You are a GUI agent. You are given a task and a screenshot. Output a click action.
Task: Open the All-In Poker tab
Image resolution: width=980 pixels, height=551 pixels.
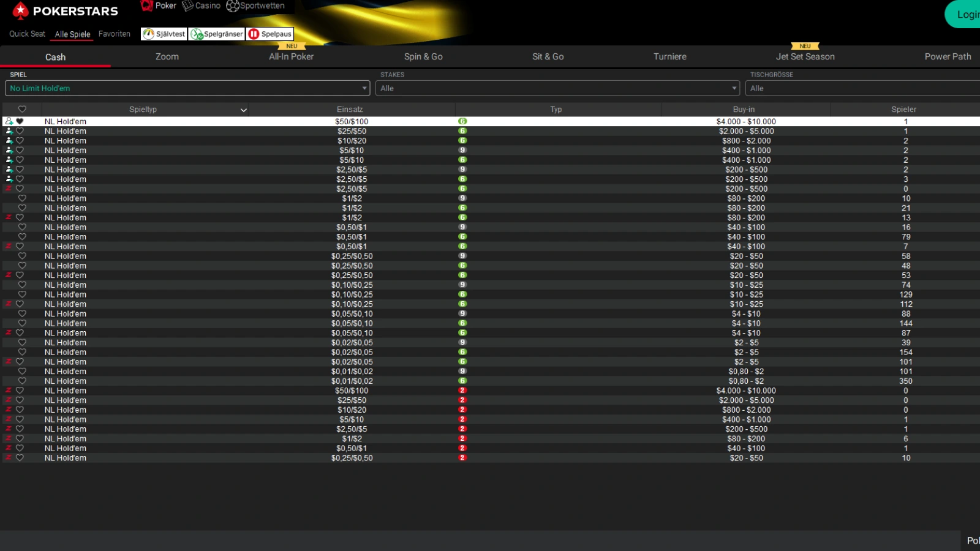click(x=291, y=56)
